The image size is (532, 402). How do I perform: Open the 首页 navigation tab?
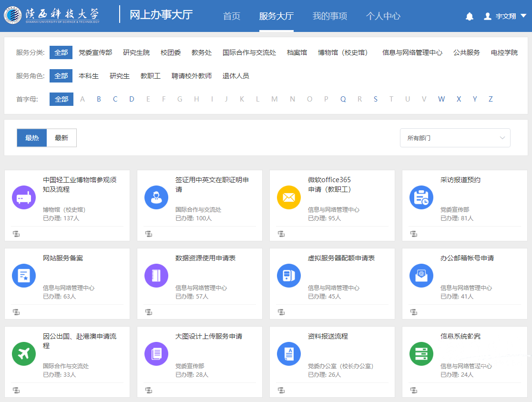pyautogui.click(x=232, y=16)
